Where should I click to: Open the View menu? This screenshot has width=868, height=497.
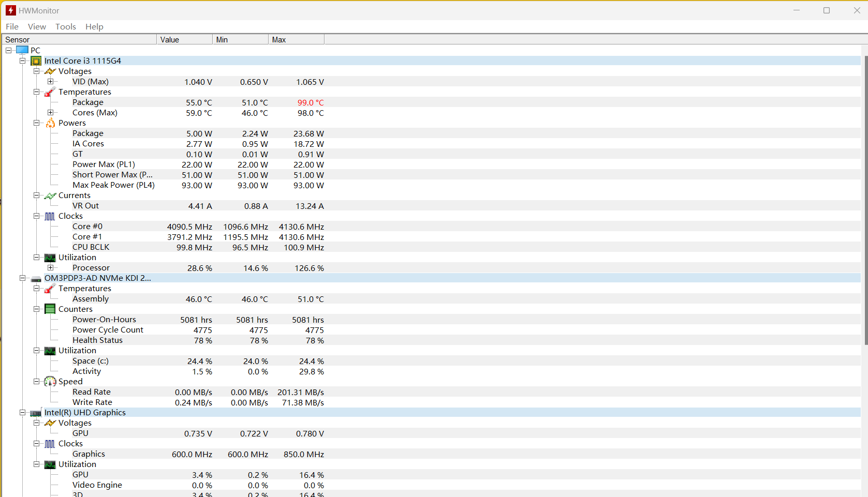[37, 26]
